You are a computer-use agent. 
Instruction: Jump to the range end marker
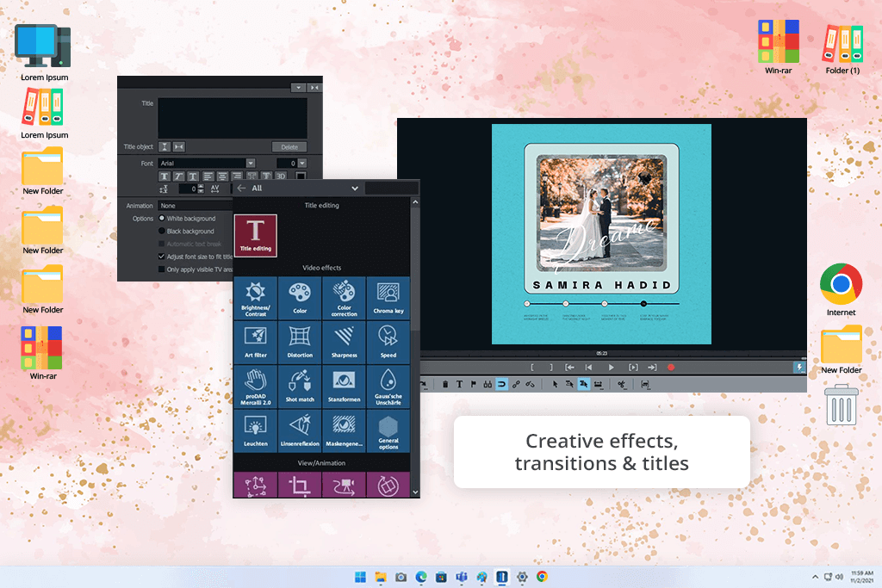652,368
